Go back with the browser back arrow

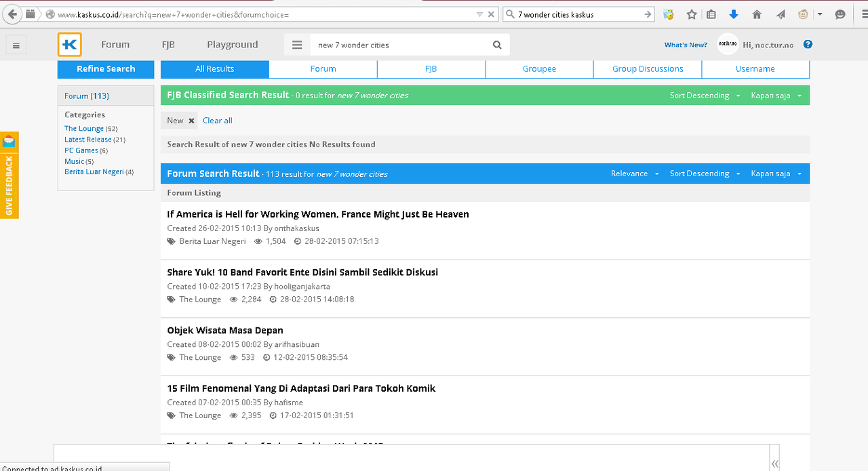(13, 14)
